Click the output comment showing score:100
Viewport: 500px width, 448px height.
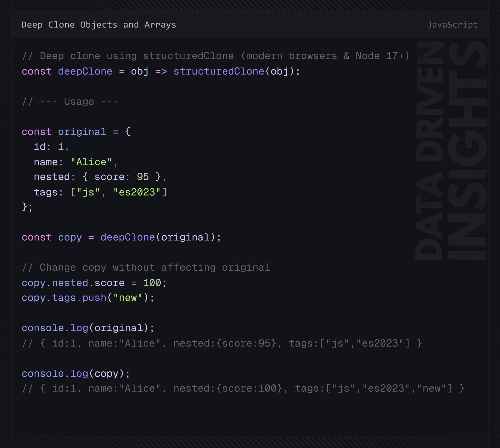pyautogui.click(x=243, y=388)
